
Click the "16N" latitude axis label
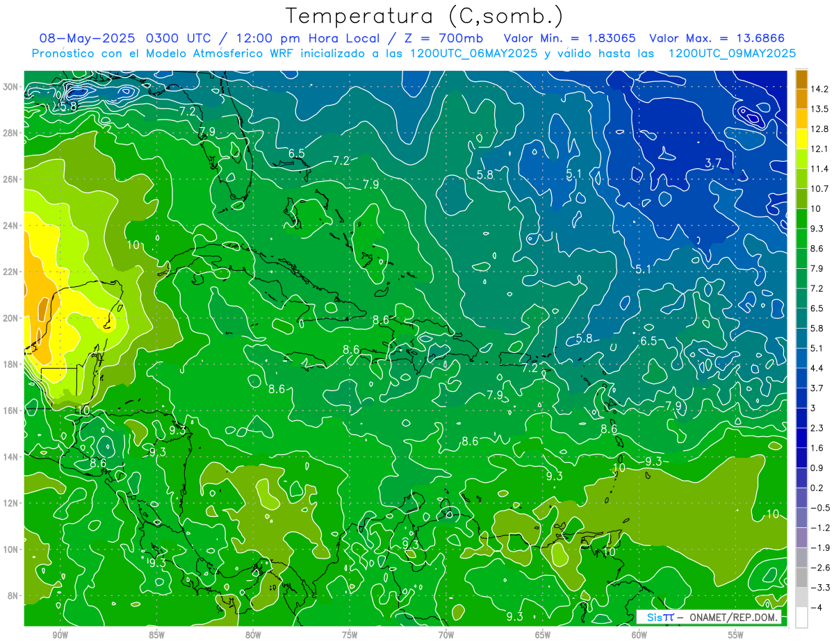pyautogui.click(x=10, y=411)
